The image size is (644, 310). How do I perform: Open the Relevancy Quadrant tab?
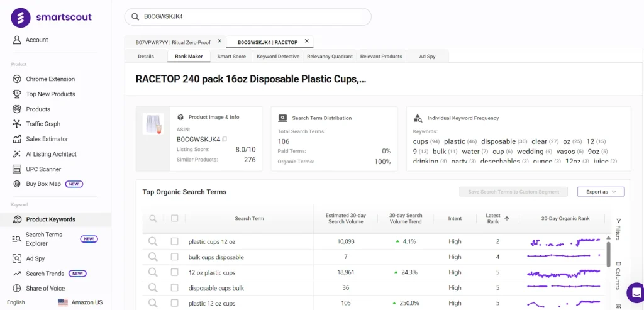pyautogui.click(x=330, y=56)
